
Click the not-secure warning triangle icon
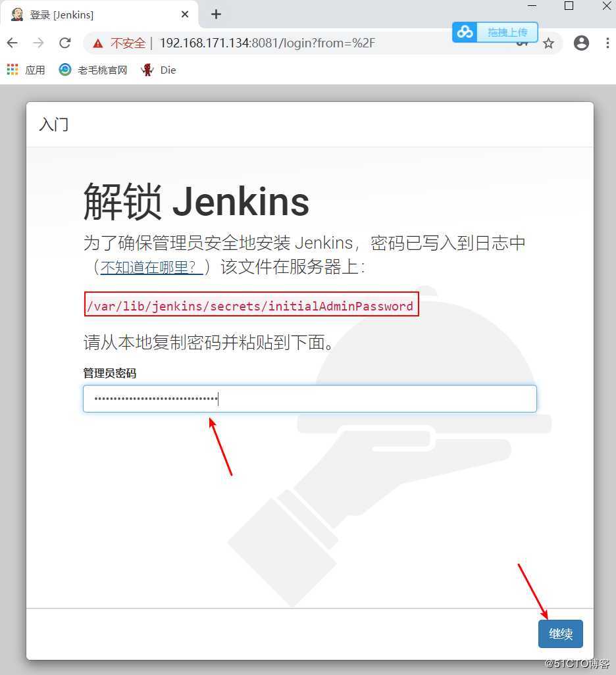point(98,43)
